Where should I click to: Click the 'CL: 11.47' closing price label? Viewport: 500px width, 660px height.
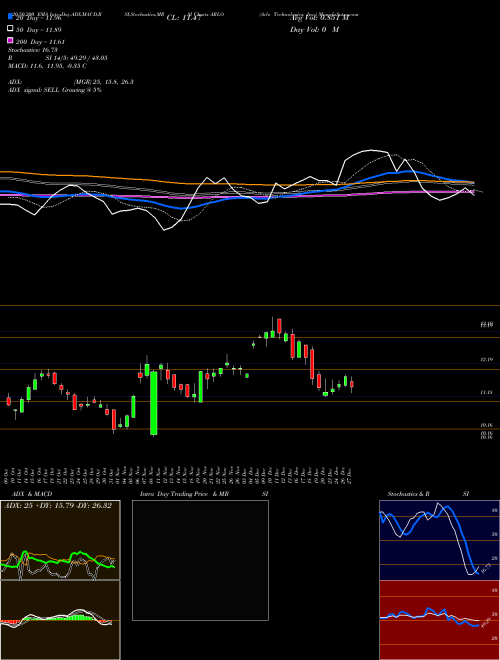[185, 18]
